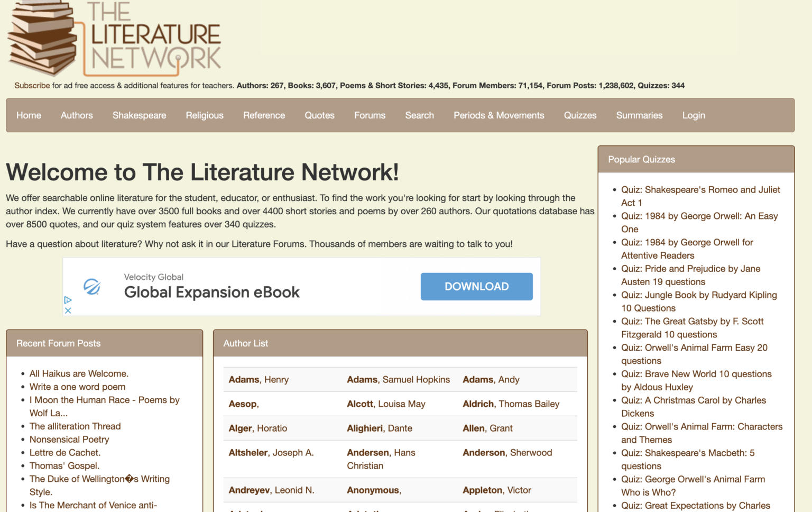Viewport: 812px width, 512px height.
Task: Go to the Quizzes page
Action: [x=580, y=115]
